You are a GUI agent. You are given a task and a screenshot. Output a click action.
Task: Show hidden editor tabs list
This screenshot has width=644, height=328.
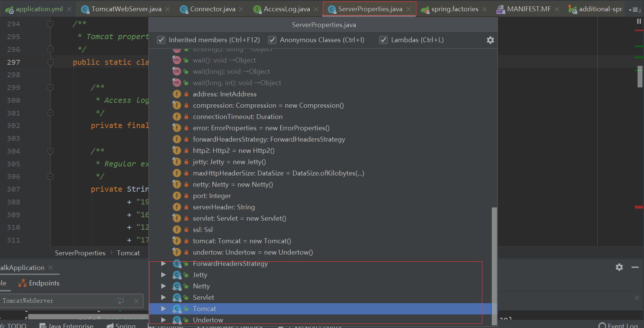click(635, 10)
